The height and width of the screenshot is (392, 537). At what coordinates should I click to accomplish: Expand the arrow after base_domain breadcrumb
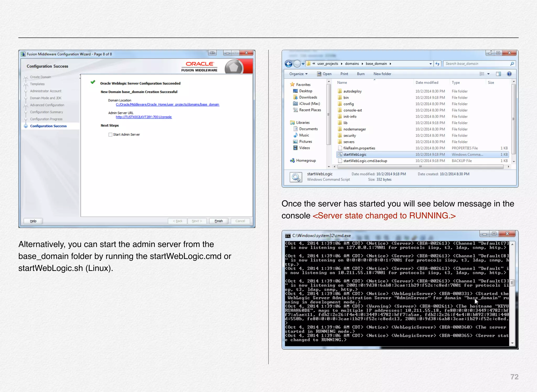coord(390,64)
